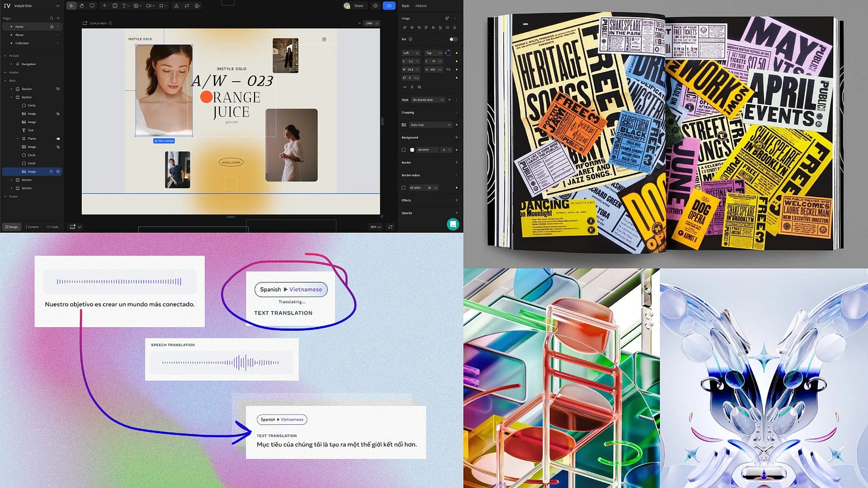Add Opacity with its plus

click(457, 213)
